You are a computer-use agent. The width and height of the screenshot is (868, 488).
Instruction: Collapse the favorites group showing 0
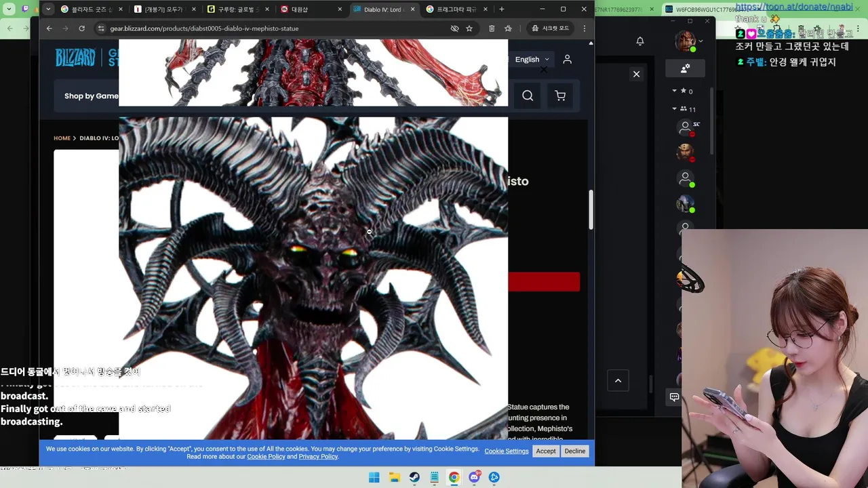682,91
